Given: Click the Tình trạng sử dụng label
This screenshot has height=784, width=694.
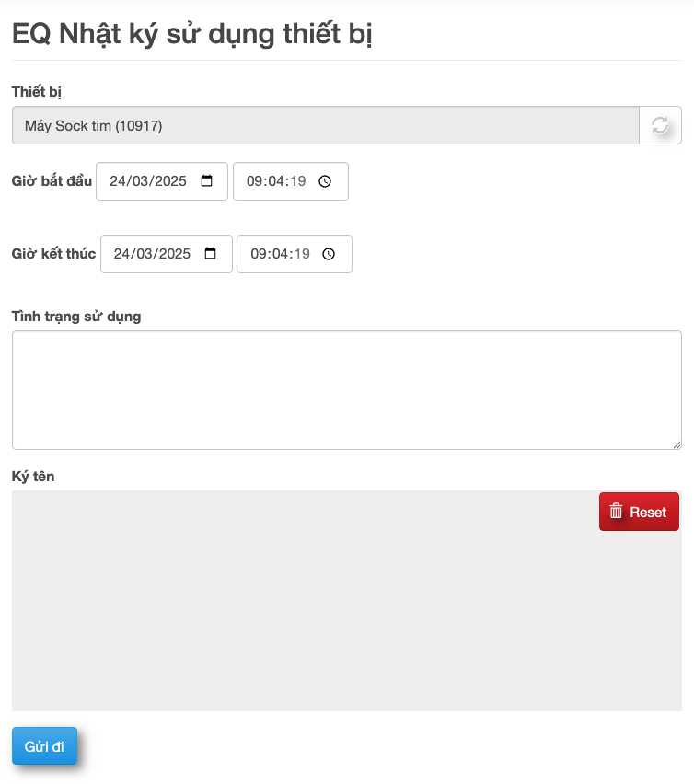Looking at the screenshot, I should 76,317.
